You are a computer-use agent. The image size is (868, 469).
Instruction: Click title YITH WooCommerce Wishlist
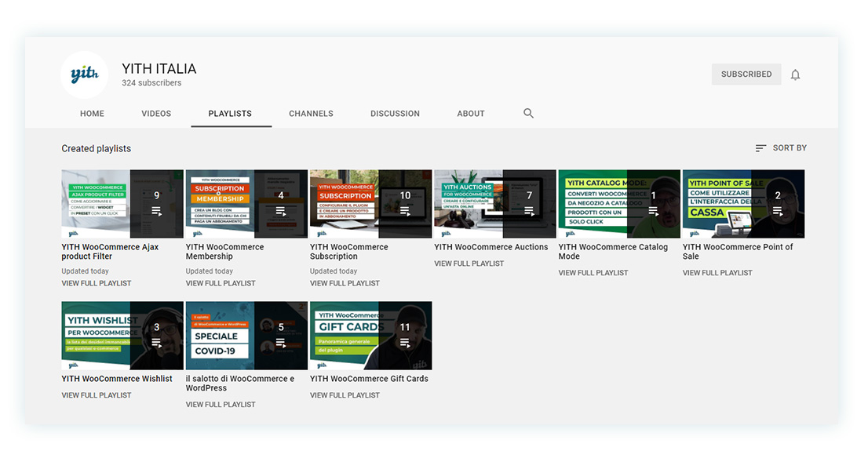pos(117,379)
